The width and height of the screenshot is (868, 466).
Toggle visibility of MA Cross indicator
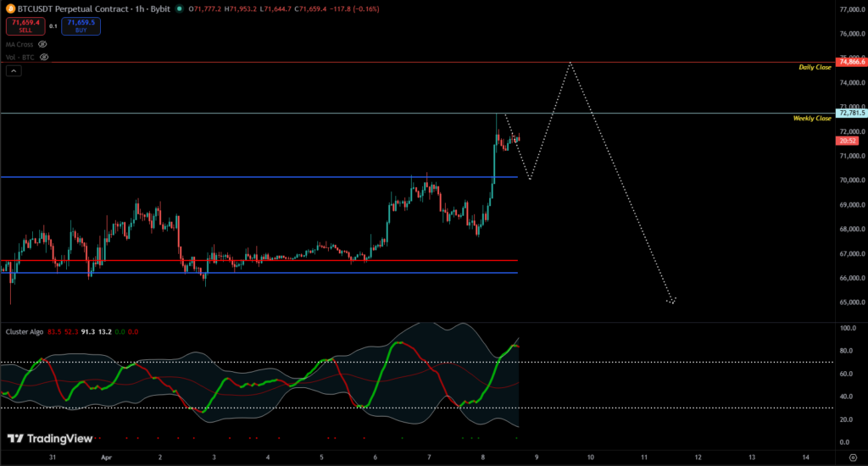[x=43, y=43]
